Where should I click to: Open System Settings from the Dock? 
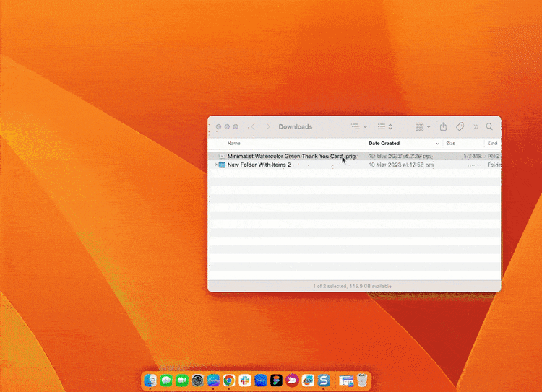point(198,380)
